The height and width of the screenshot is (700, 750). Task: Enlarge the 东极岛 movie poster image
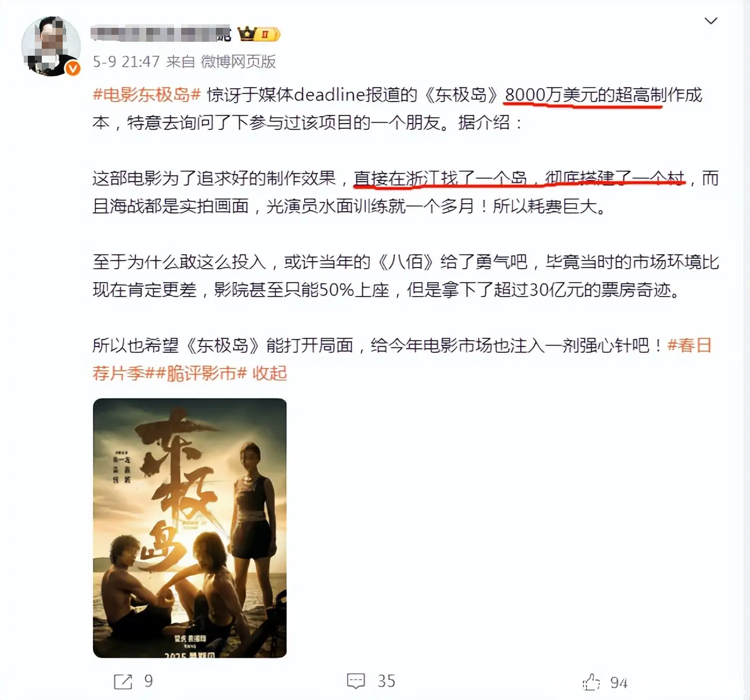[190, 528]
